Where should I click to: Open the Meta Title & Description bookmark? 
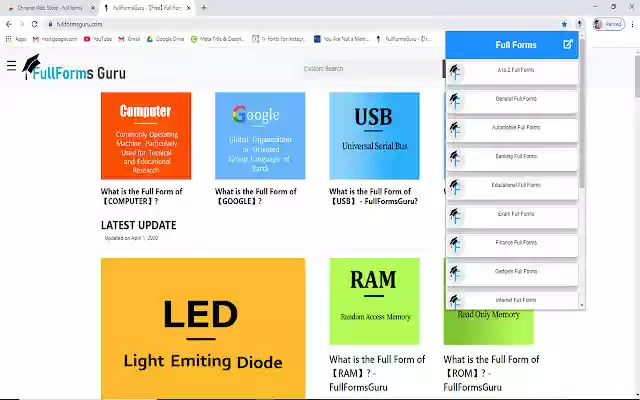(x=218, y=39)
